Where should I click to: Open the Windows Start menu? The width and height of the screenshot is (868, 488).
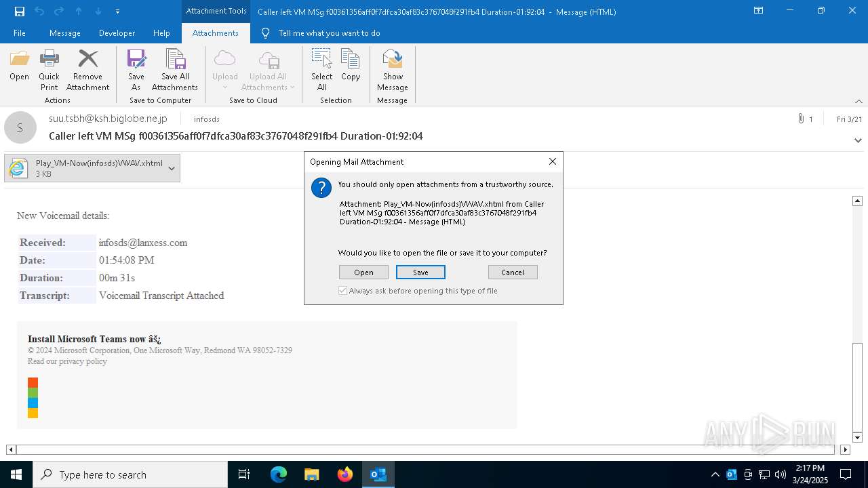[x=16, y=474]
